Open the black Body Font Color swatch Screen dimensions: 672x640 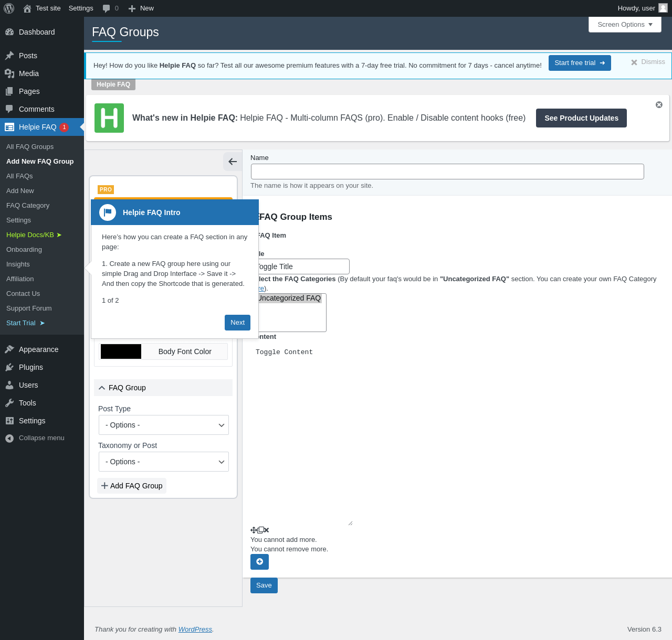pos(121,351)
